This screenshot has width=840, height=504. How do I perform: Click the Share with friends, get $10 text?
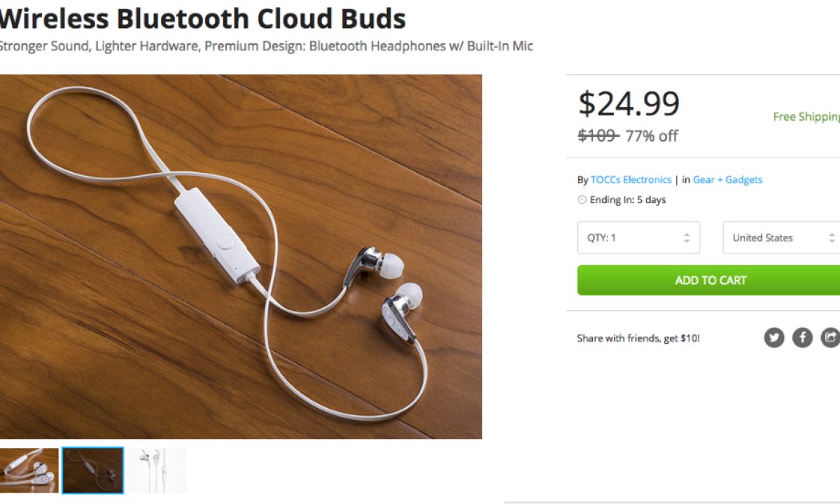point(638,339)
